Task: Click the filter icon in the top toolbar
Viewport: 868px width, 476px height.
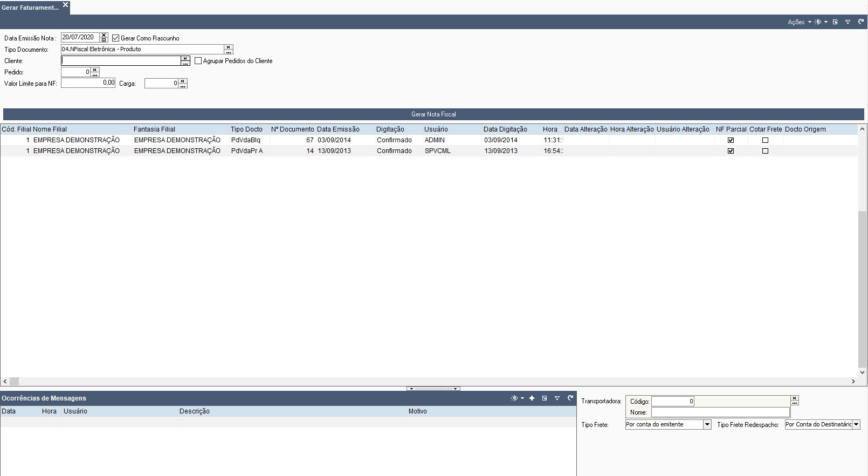Action: 848,22
